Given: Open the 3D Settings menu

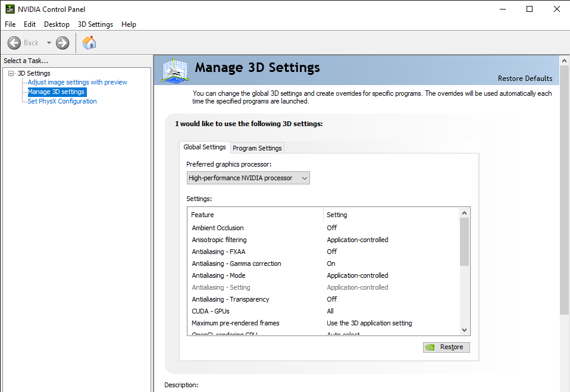Looking at the screenshot, I should tap(95, 24).
